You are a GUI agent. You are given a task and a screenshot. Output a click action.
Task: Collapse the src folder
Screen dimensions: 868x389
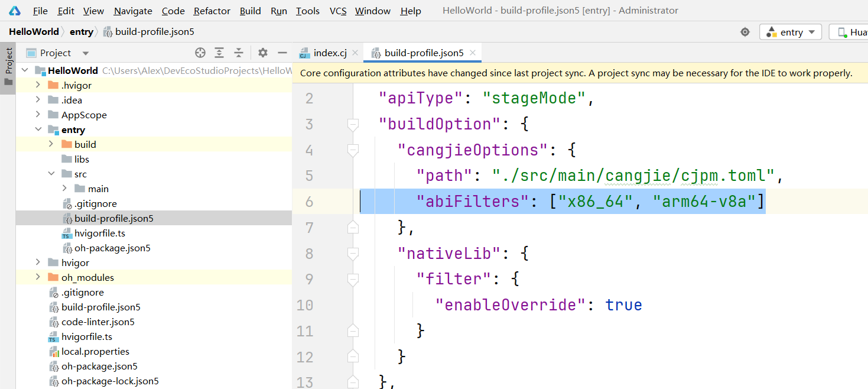(x=51, y=174)
